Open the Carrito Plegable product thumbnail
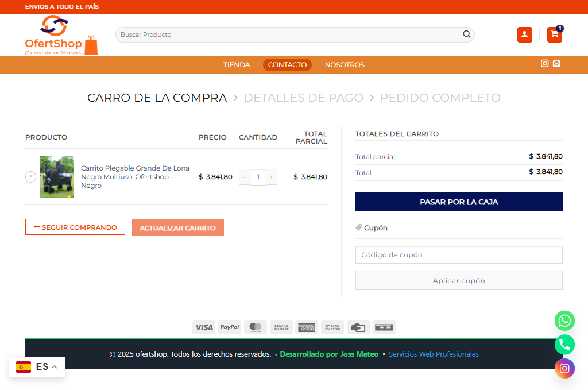Screen dimensions: 588x390 (56, 177)
